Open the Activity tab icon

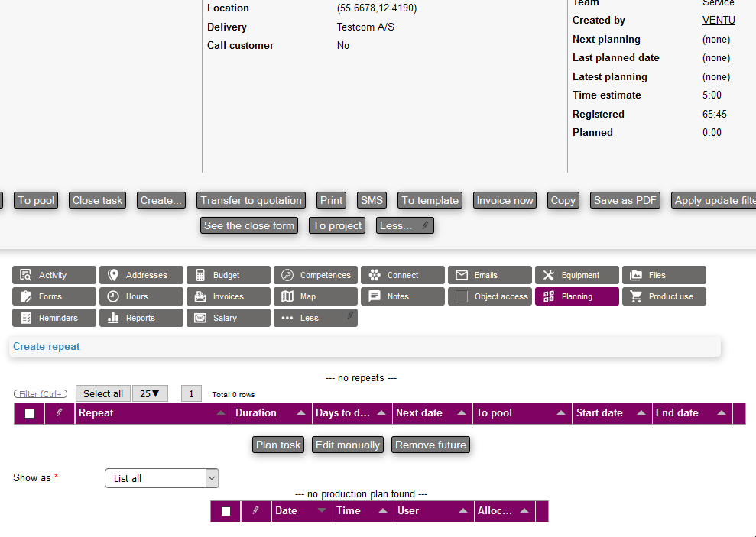pos(26,275)
